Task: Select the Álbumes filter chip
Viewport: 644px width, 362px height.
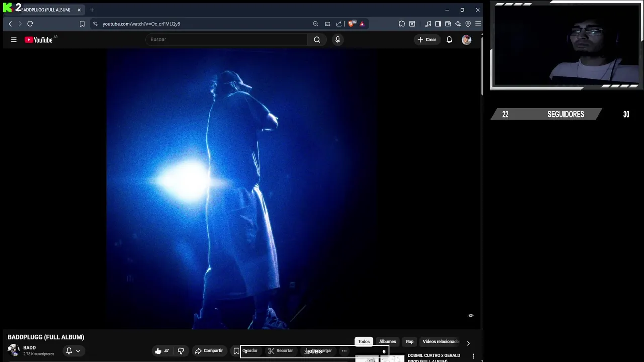Action: pos(388,342)
